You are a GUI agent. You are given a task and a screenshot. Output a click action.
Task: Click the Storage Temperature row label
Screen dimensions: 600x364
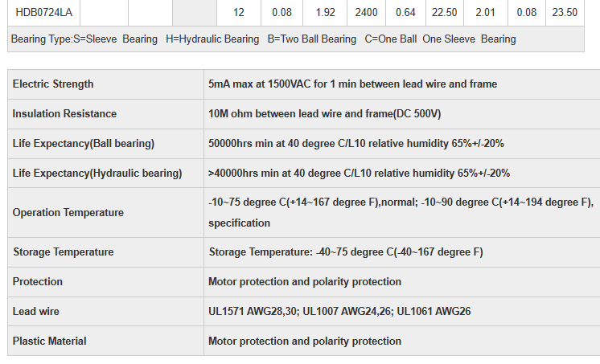63,252
